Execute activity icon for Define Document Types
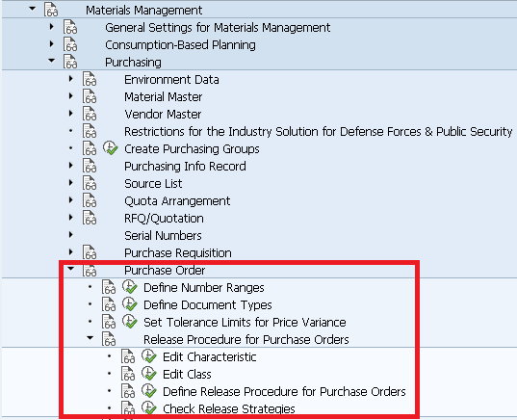The image size is (517, 420). (x=130, y=304)
